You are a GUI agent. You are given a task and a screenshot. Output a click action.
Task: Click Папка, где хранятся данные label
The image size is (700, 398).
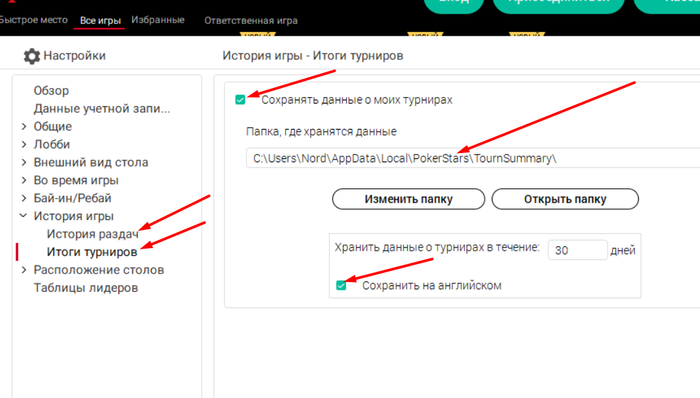click(321, 132)
